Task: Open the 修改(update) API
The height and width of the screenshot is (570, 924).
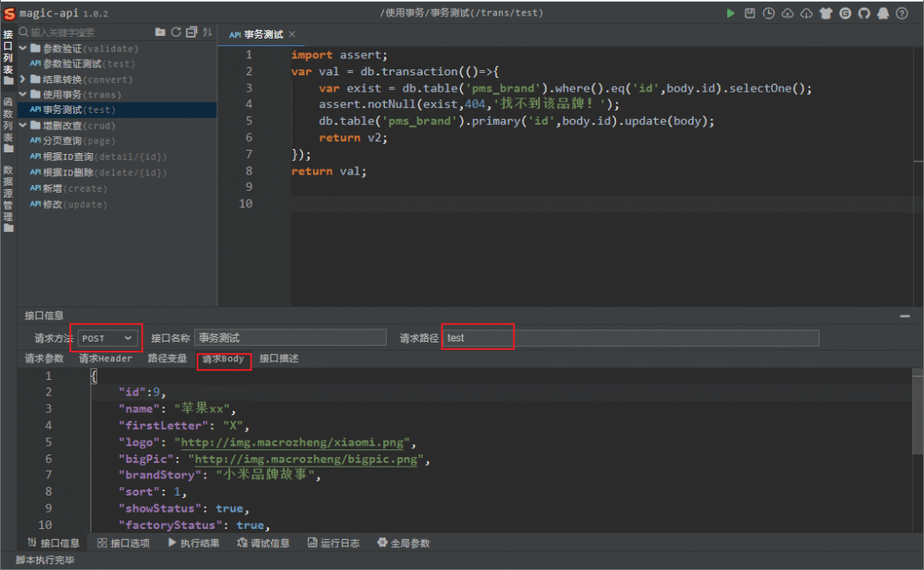Action: (117, 204)
